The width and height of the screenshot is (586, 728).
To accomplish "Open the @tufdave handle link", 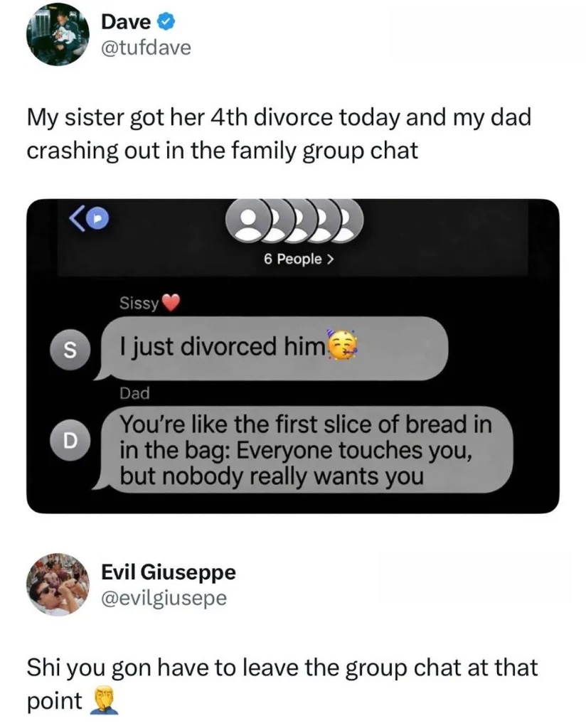I will point(146,48).
